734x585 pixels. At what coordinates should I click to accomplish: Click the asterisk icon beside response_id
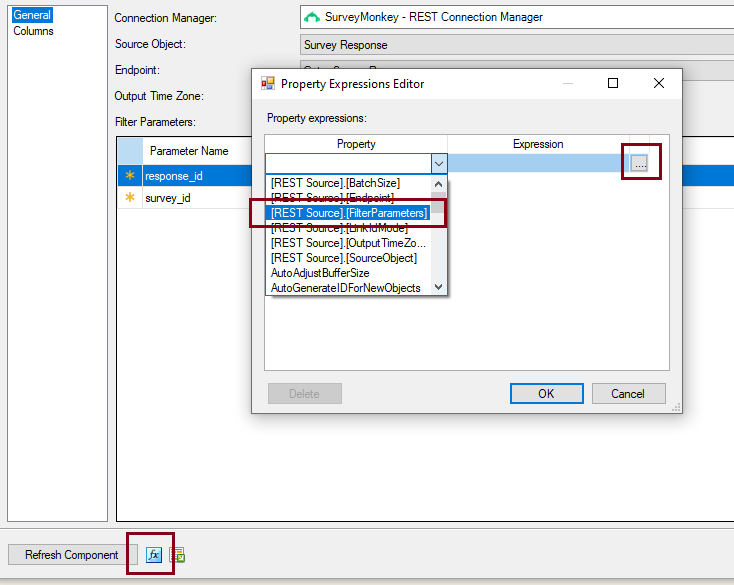[x=129, y=176]
